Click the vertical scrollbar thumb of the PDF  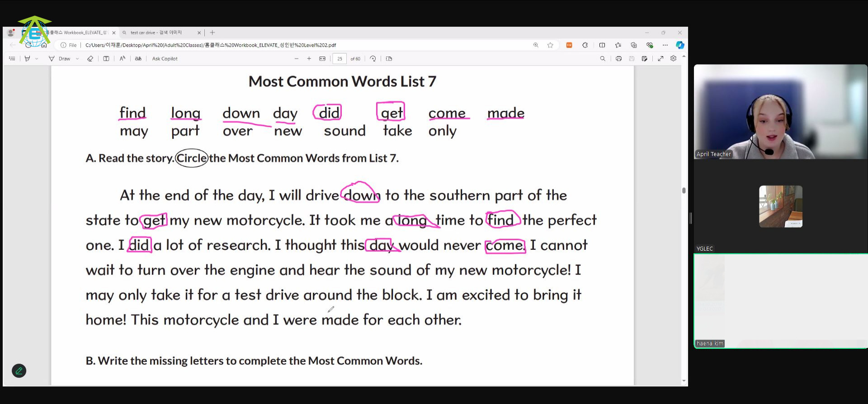[684, 190]
